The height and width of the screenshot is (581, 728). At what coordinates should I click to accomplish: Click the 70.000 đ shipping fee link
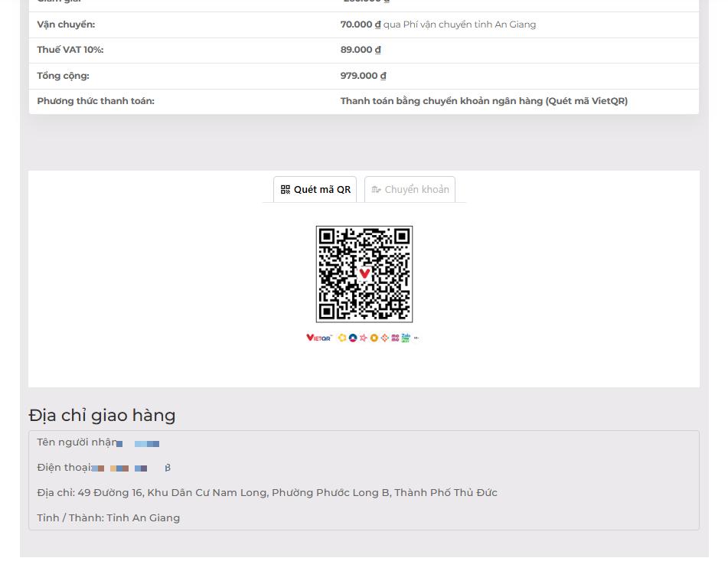coord(357,24)
